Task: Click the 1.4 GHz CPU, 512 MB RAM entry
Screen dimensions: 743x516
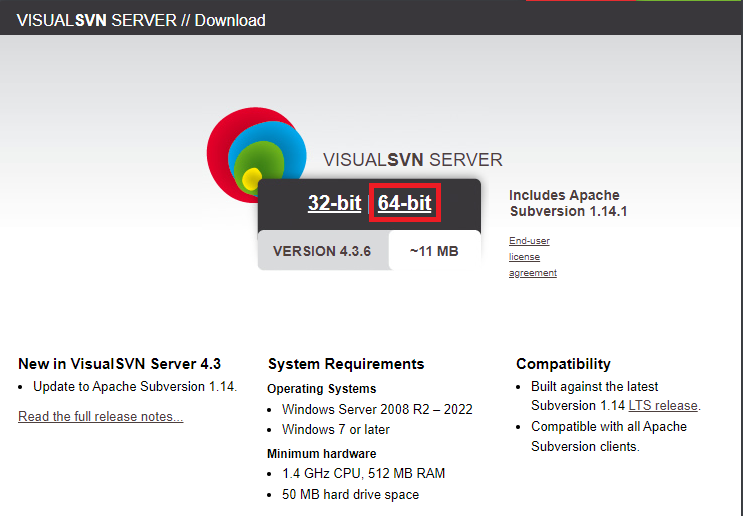Action: click(x=363, y=473)
